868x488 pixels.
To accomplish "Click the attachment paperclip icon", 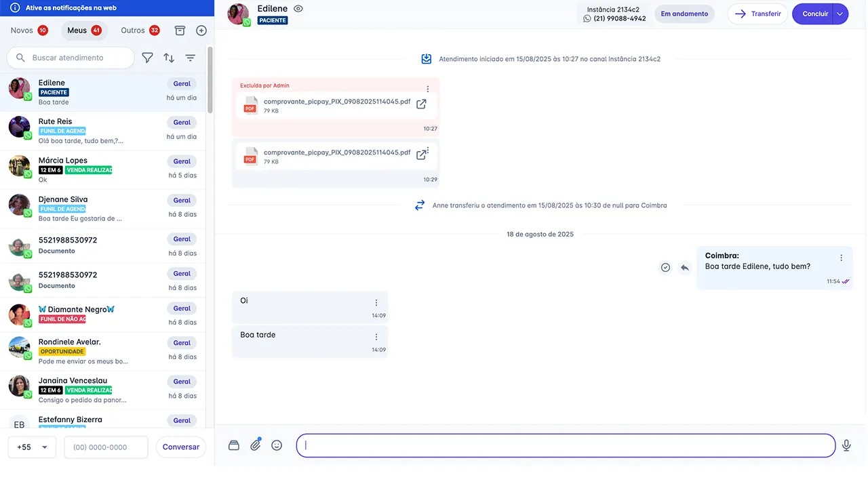I will 256,445.
